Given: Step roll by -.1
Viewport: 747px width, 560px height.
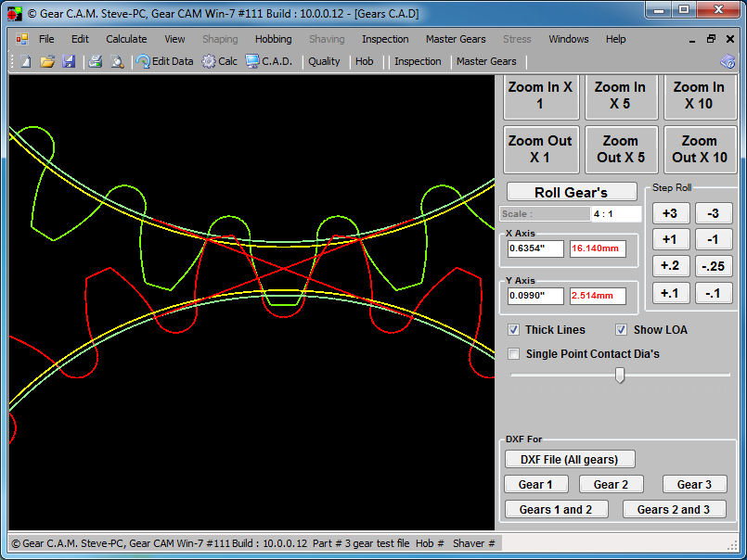Looking at the screenshot, I should pyautogui.click(x=714, y=293).
